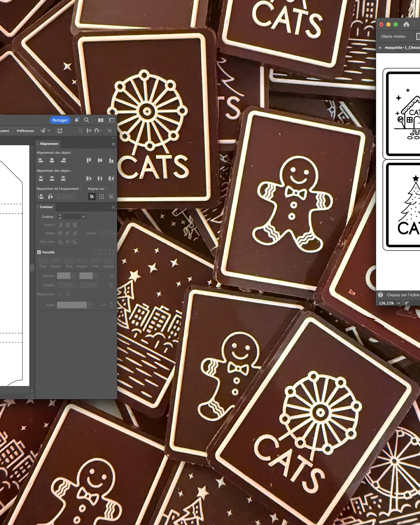Enable align to artboard option
This screenshot has height=525, width=420.
tap(92, 197)
